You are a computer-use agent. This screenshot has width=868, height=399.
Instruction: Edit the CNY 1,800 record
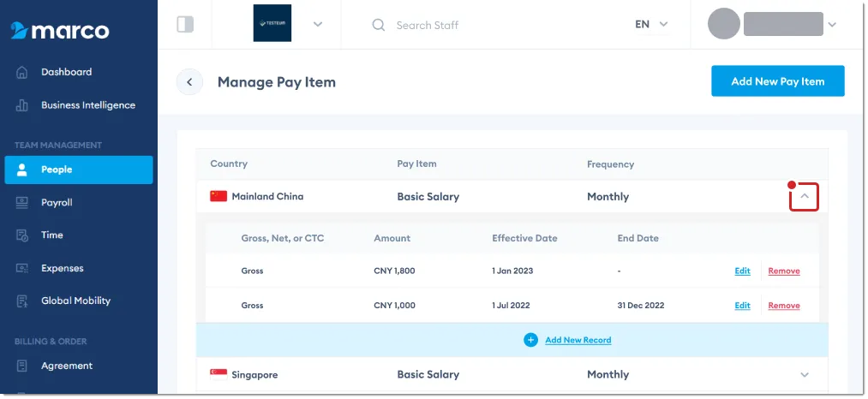pos(742,271)
